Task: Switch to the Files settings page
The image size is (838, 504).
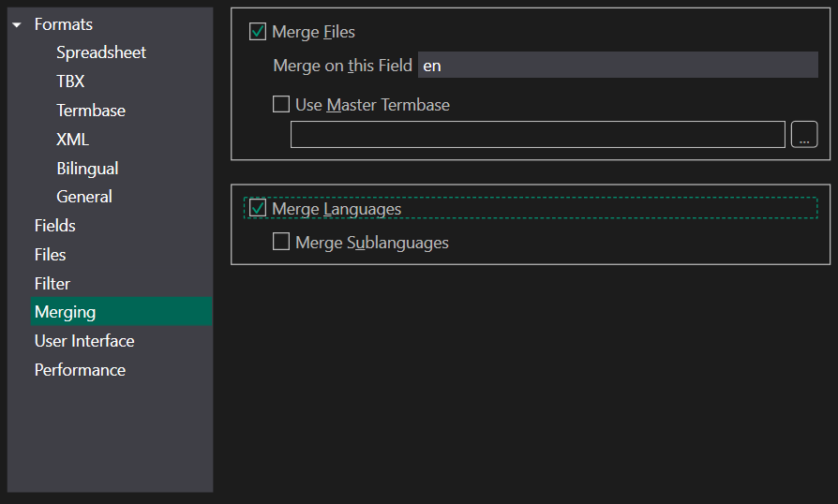Action: [x=50, y=255]
